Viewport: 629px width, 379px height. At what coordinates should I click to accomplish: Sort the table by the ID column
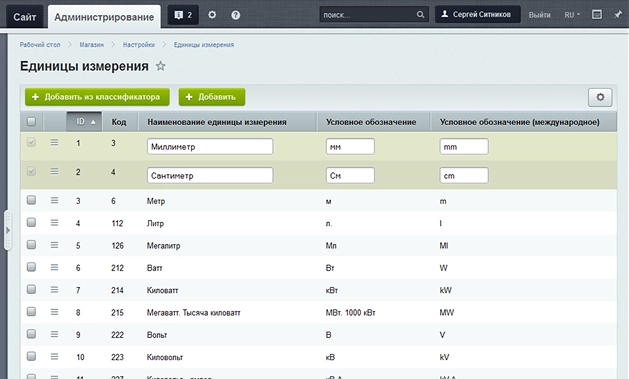(84, 122)
